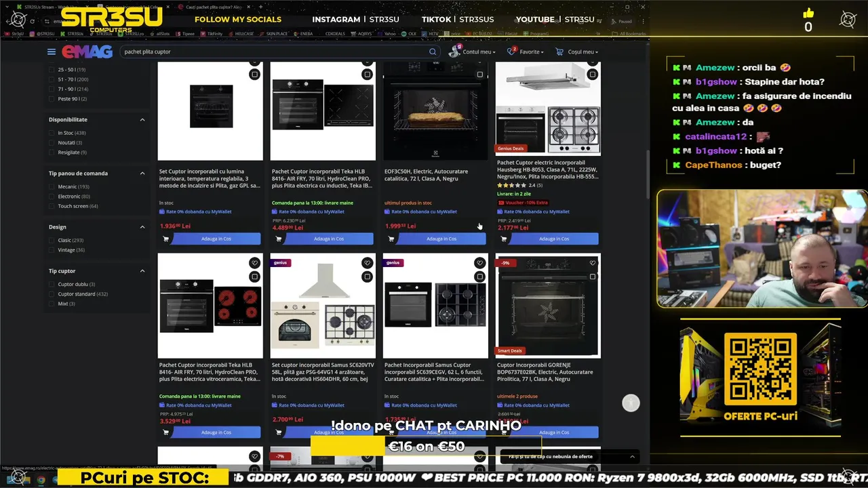Viewport: 868px width, 488px height.
Task: Add the 4.489 Lei Teka pack to cart
Action: (x=322, y=239)
